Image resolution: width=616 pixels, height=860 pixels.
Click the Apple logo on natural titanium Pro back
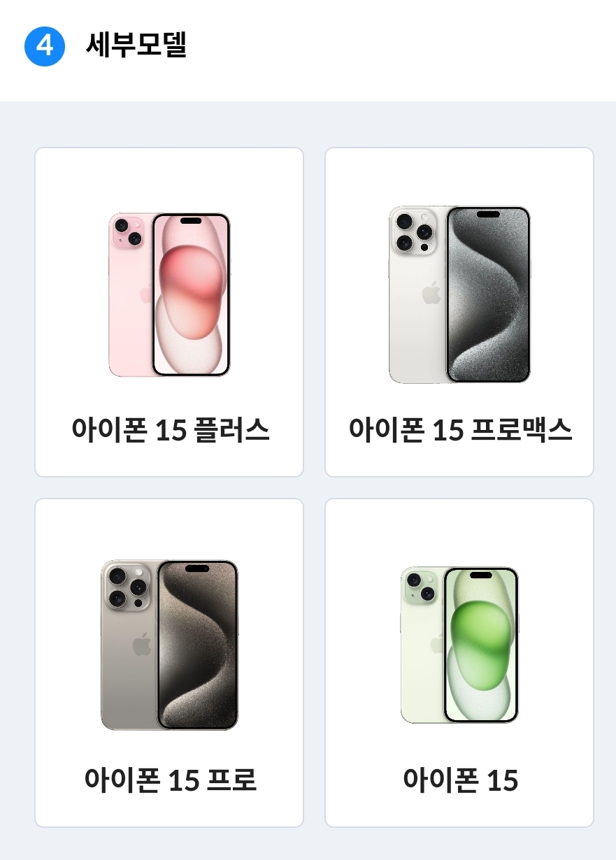[142, 645]
